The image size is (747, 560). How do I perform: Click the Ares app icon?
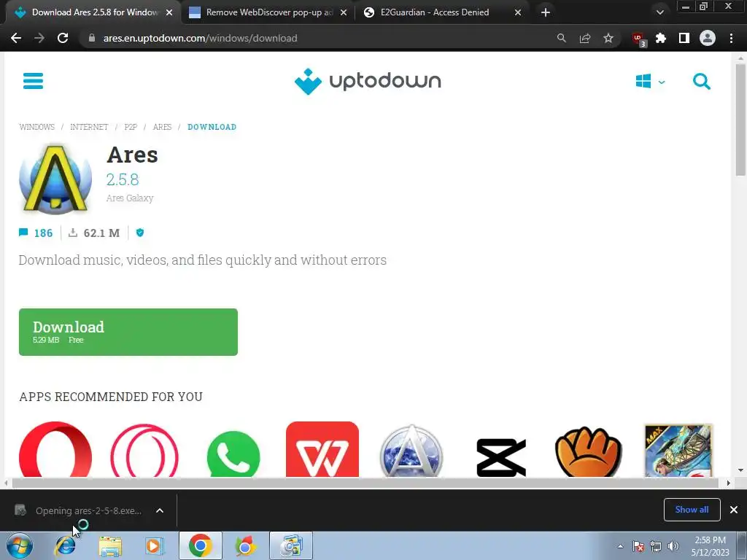[x=55, y=179]
